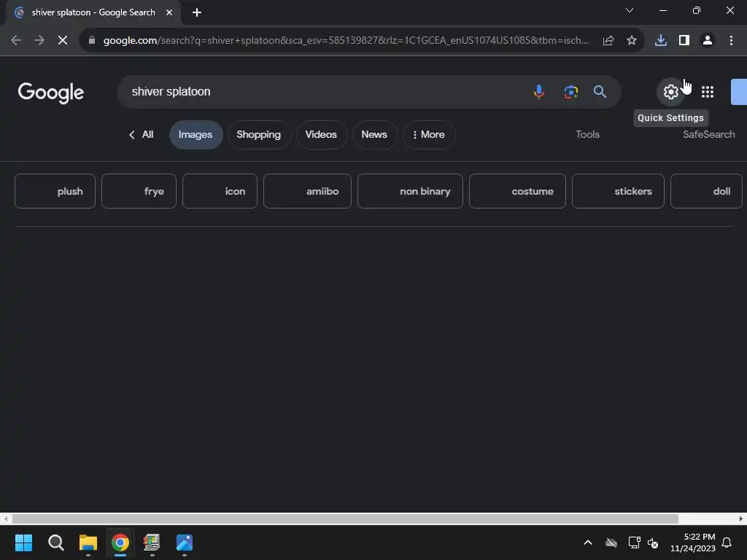Open the clock and date panel
This screenshot has width=747, height=560.
coord(693,542)
